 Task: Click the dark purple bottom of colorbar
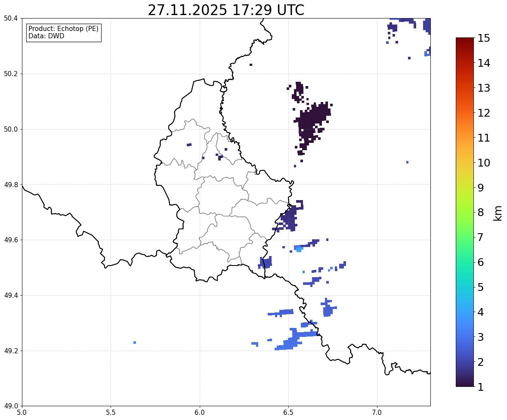465,383
